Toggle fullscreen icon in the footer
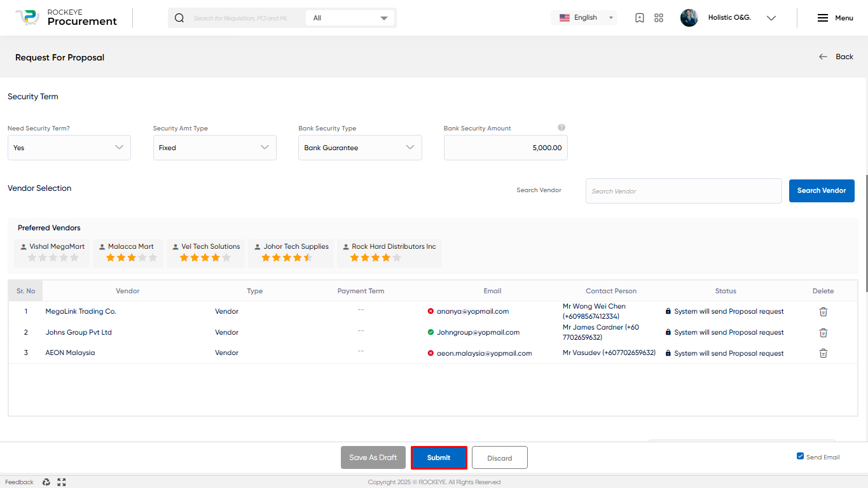 pyautogui.click(x=62, y=482)
